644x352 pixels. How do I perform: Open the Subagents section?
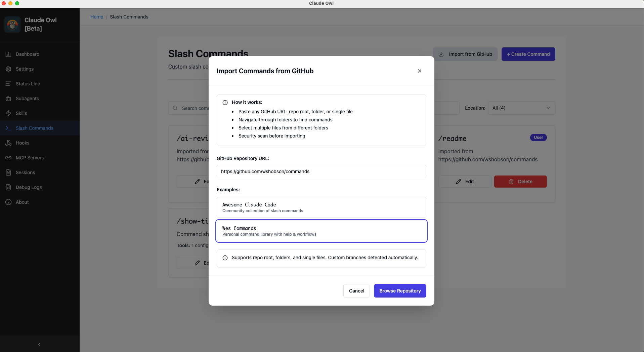click(x=27, y=99)
